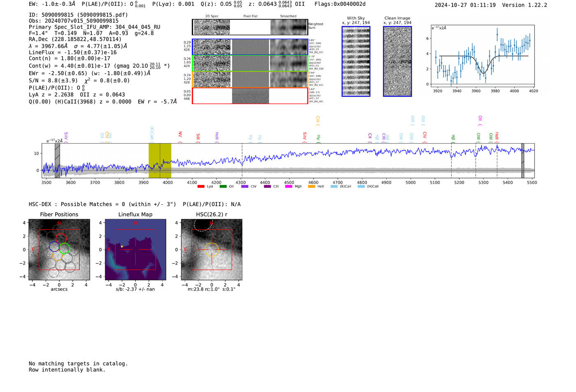The width and height of the screenshot is (576, 392).
Task: Click the 'S/N = 8.8(±3.9)' value
Action: [x=53, y=81]
